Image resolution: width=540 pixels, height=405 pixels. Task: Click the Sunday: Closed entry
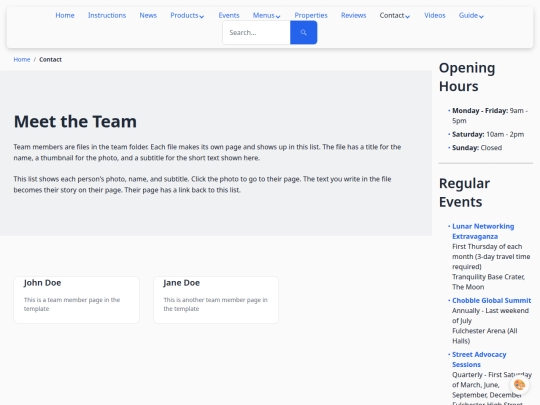(477, 148)
